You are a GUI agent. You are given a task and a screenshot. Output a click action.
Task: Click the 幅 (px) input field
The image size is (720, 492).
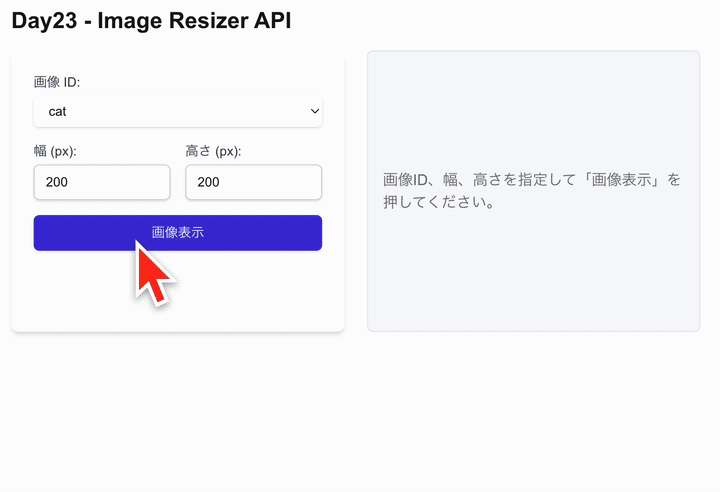(x=102, y=182)
